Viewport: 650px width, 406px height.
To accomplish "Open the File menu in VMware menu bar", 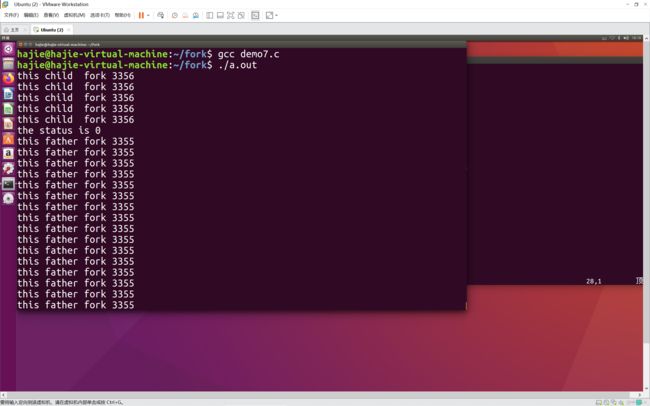I will [11, 15].
